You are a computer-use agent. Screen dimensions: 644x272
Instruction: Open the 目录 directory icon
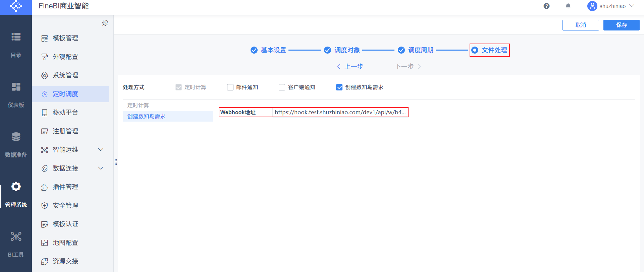point(16,37)
